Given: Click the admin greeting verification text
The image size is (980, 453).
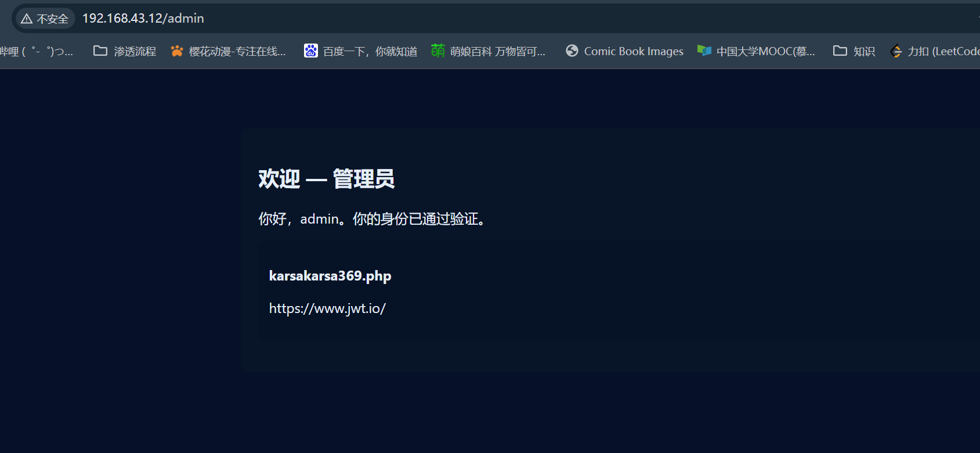Looking at the screenshot, I should click(373, 219).
